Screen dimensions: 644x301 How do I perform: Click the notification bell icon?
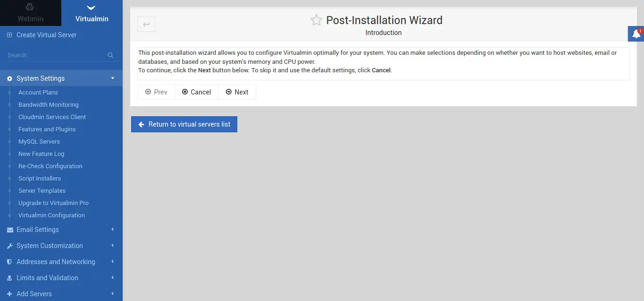(x=636, y=34)
